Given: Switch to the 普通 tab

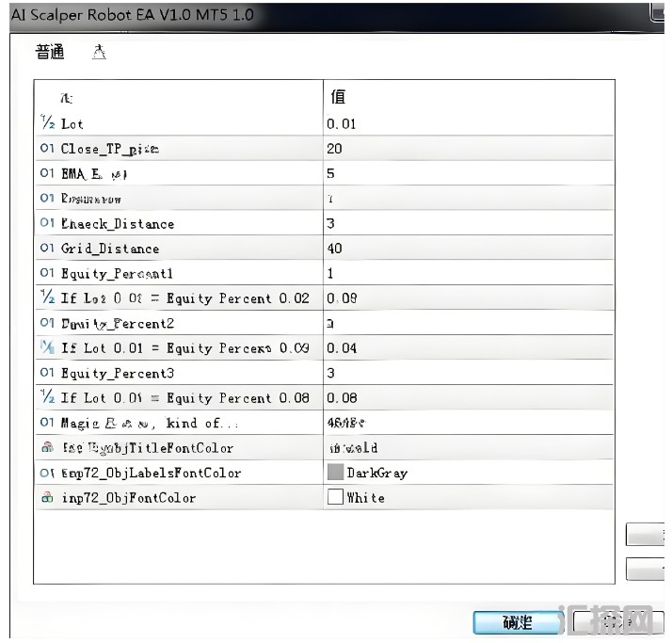Looking at the screenshot, I should (50, 53).
